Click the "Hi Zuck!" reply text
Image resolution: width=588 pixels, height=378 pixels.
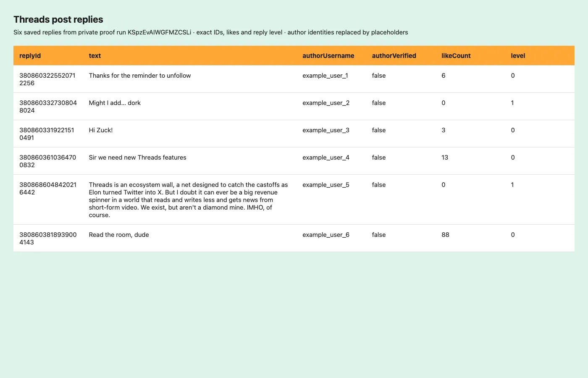[x=101, y=130]
